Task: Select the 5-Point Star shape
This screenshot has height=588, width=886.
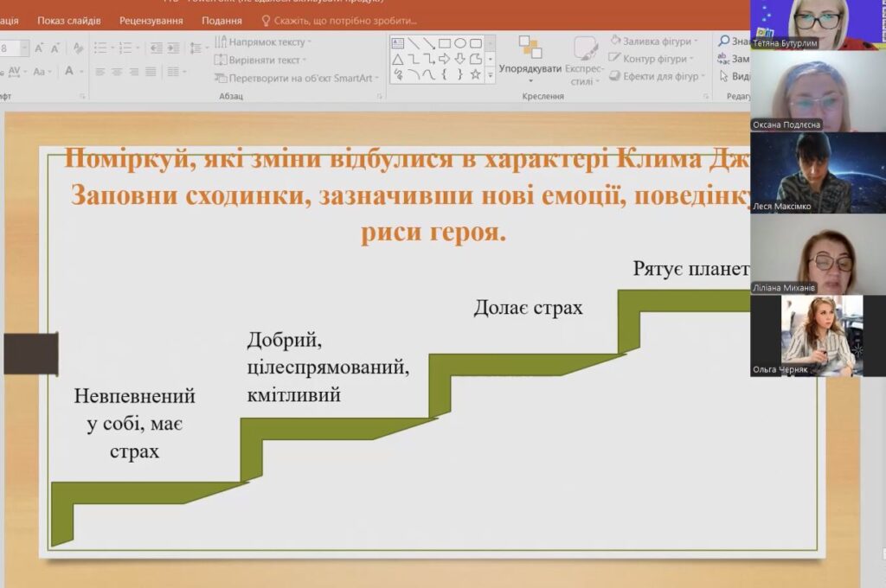Action: pos(476,74)
